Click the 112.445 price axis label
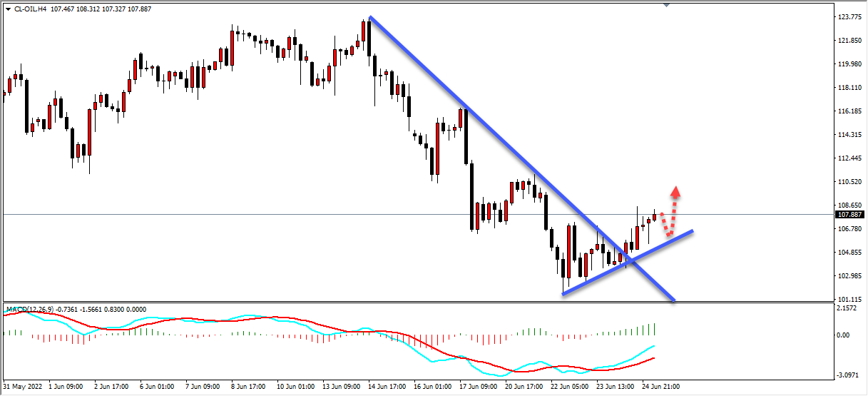Viewport: 868px width, 396px height. 849,158
